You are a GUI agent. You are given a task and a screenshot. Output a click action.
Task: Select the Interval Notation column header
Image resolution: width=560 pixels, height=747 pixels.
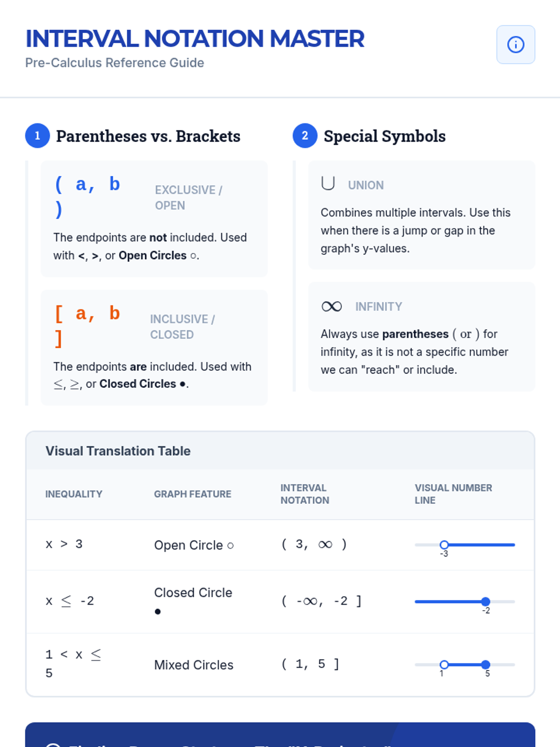pos(305,494)
